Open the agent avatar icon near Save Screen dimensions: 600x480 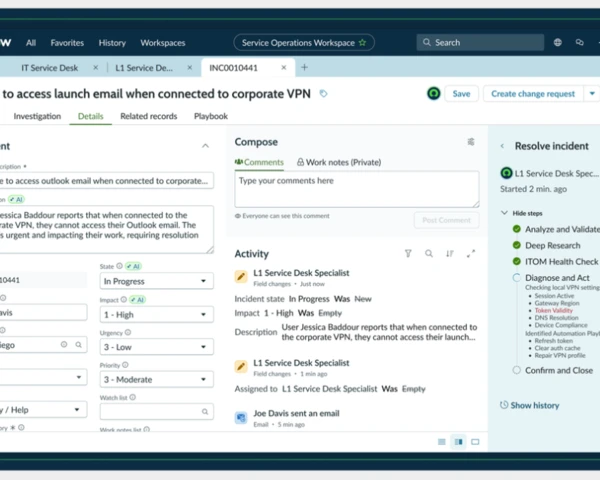click(434, 93)
